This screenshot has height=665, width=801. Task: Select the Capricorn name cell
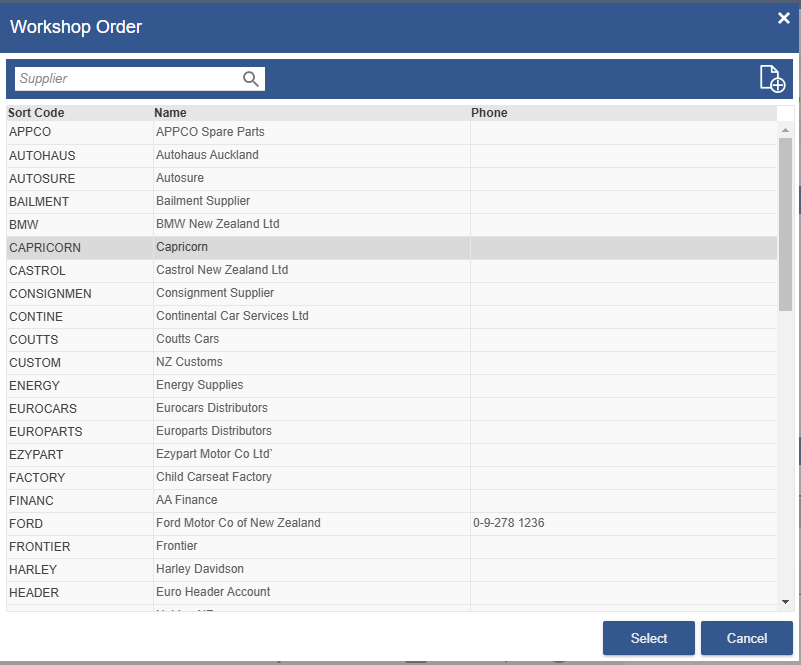click(x=312, y=247)
